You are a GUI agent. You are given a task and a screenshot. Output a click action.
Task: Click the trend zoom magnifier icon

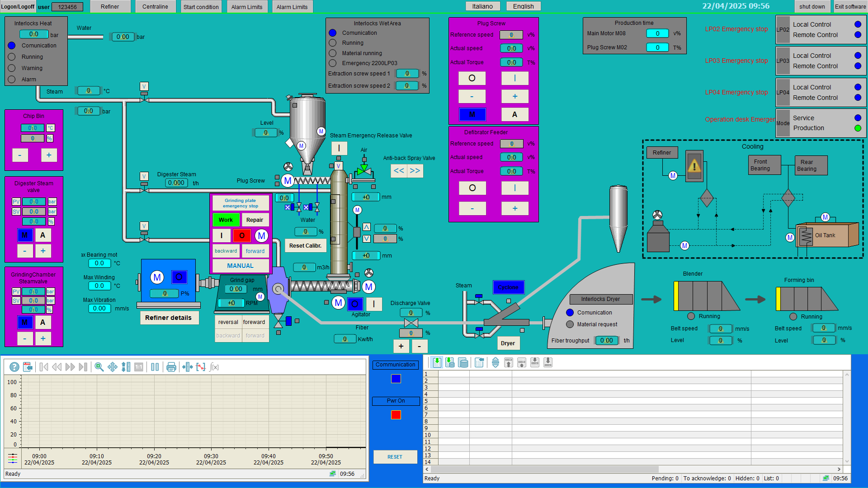pyautogui.click(x=99, y=367)
